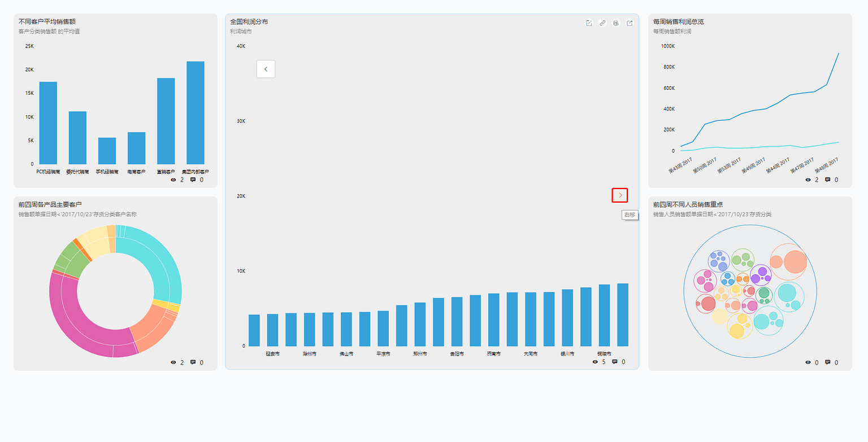Screen dimensions: 868x442
Task: Click the 1000K y-axis label
Action: coord(667,46)
